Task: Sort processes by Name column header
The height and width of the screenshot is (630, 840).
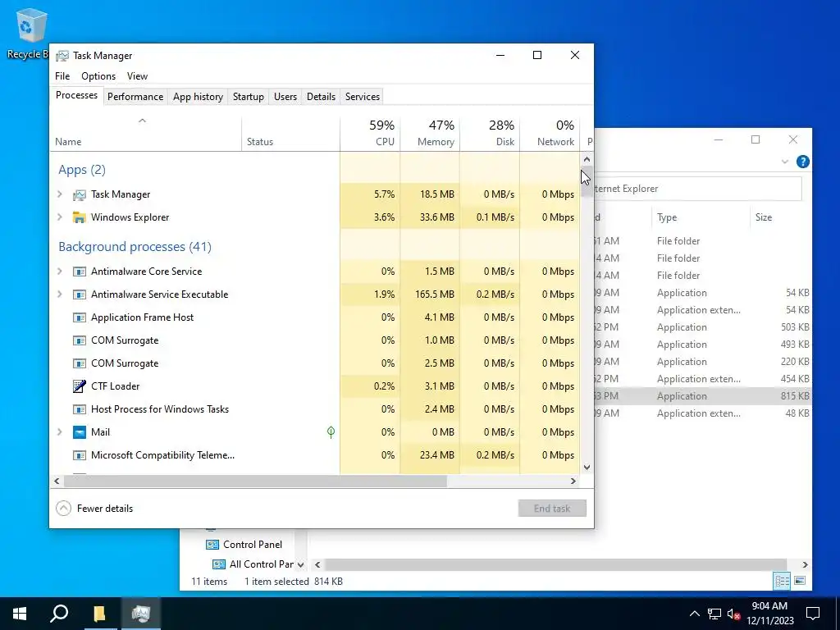Action: (x=146, y=133)
